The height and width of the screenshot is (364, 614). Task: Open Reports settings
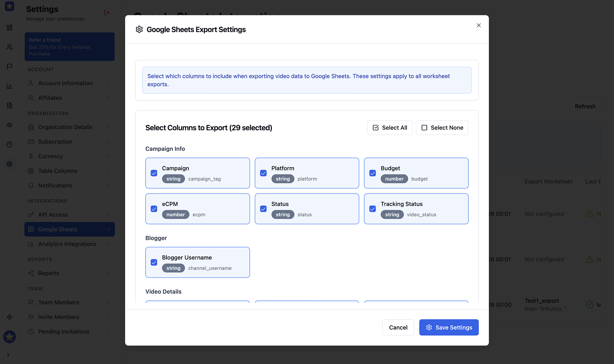click(x=69, y=273)
